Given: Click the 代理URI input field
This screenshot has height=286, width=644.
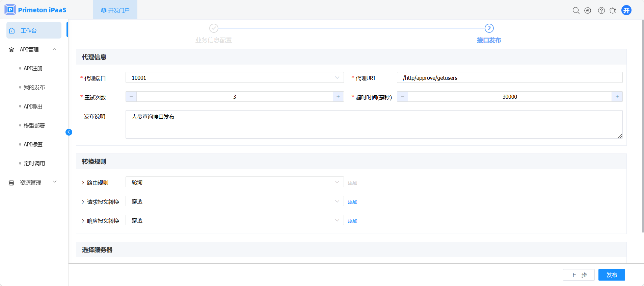Looking at the screenshot, I should (x=509, y=78).
